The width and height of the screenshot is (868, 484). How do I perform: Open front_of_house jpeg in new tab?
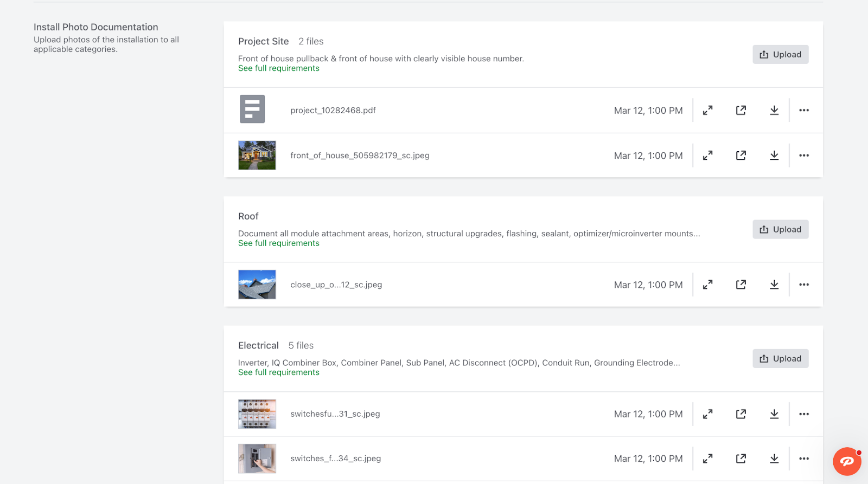point(741,156)
